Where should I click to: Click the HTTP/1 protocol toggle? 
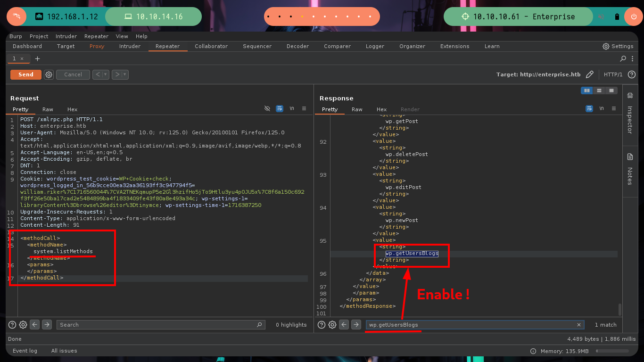point(613,74)
